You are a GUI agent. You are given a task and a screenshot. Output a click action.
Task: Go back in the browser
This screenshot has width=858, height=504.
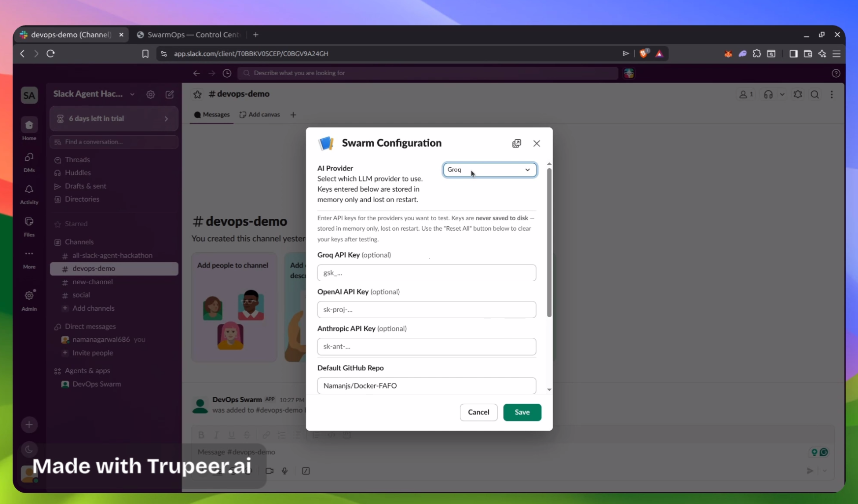(x=22, y=54)
